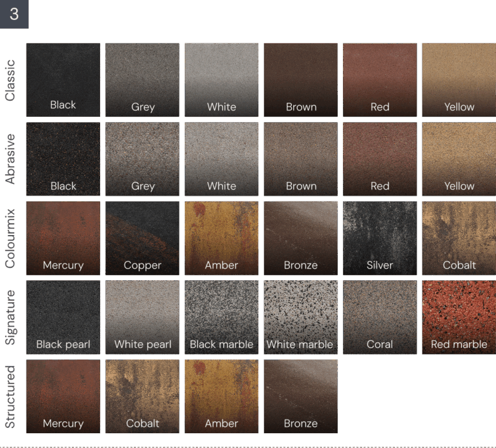Select the Colourmix Bronze swatch
The height and width of the screenshot is (448, 496).
coord(301,238)
